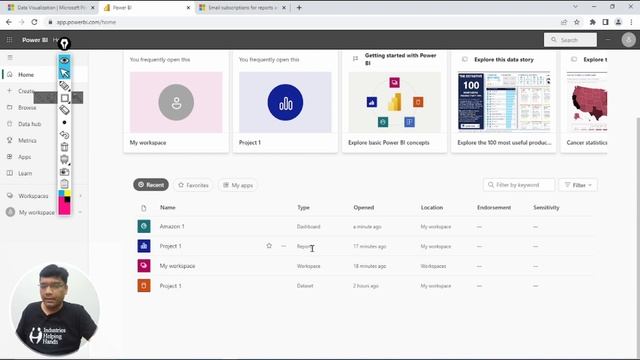Bookmark this page with the star icon

(577, 22)
